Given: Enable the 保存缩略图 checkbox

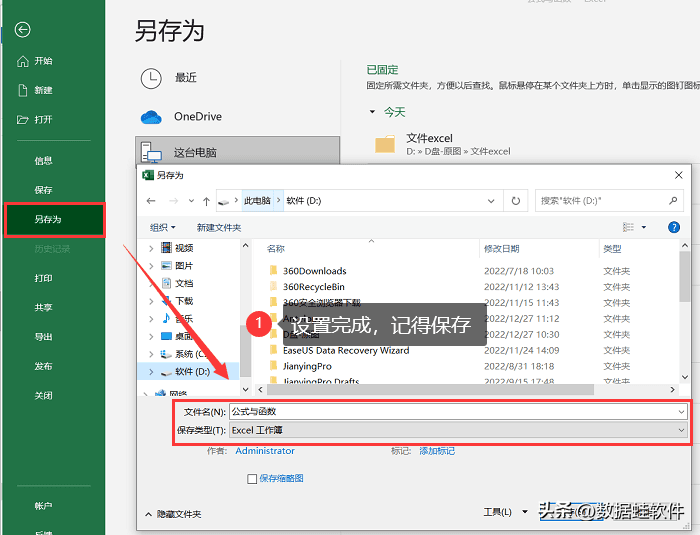Looking at the screenshot, I should tap(252, 479).
